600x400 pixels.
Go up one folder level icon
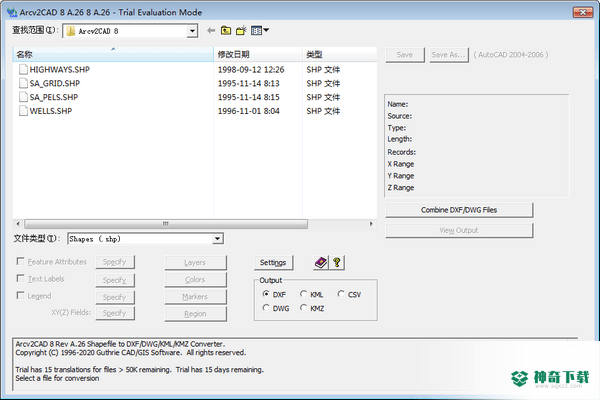point(226,30)
